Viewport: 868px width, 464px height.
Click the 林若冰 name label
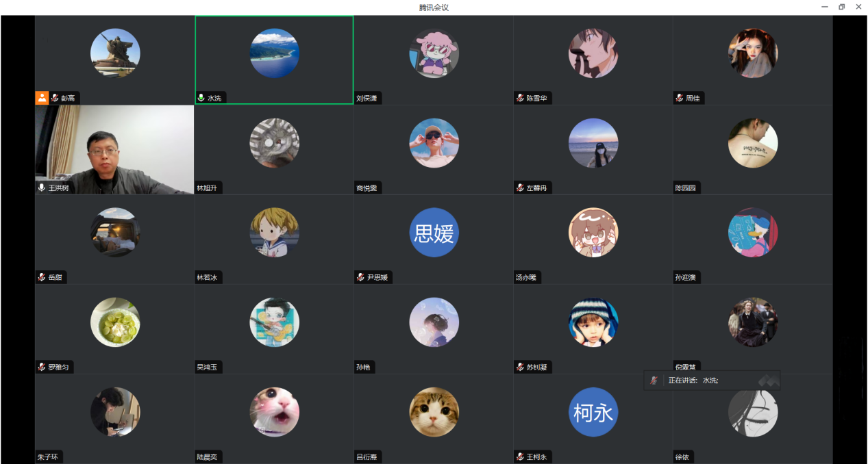[207, 278]
